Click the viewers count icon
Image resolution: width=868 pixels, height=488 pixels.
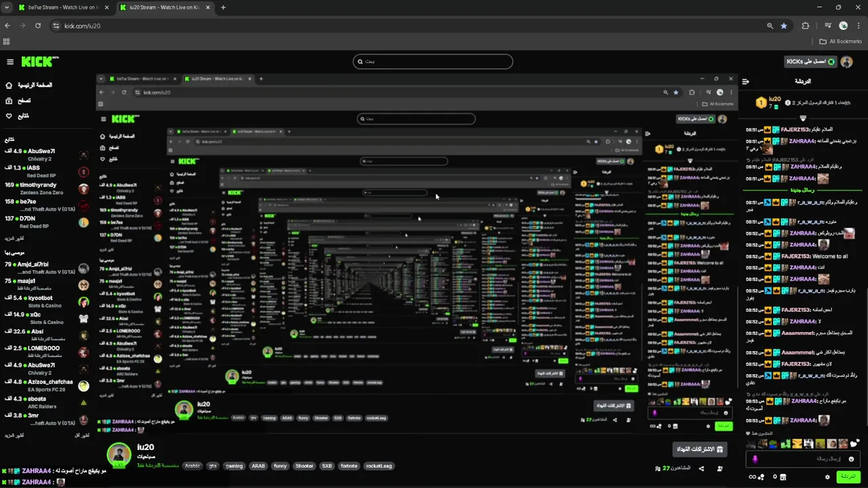pyautogui.click(x=658, y=468)
